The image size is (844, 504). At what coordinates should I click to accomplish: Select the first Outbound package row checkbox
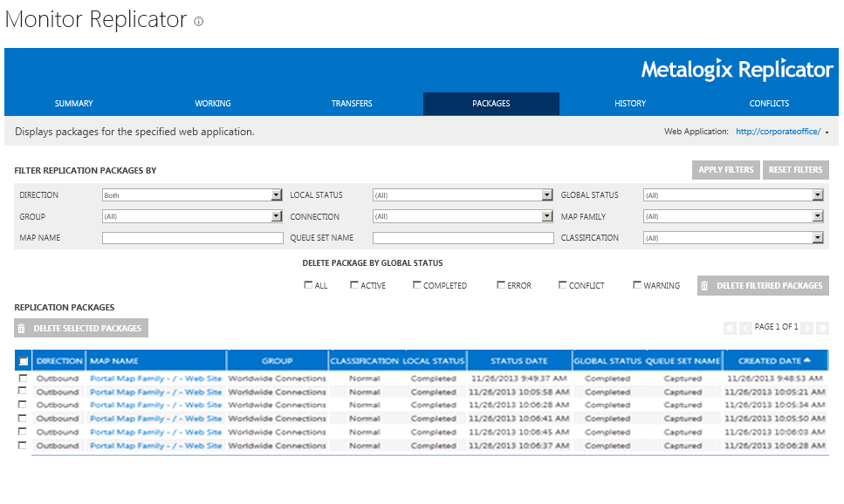pyautogui.click(x=23, y=378)
